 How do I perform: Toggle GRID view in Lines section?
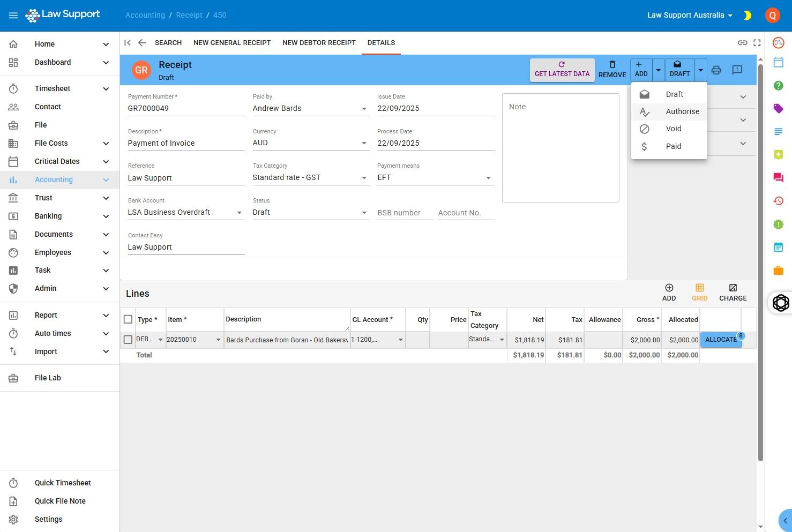[x=699, y=293]
